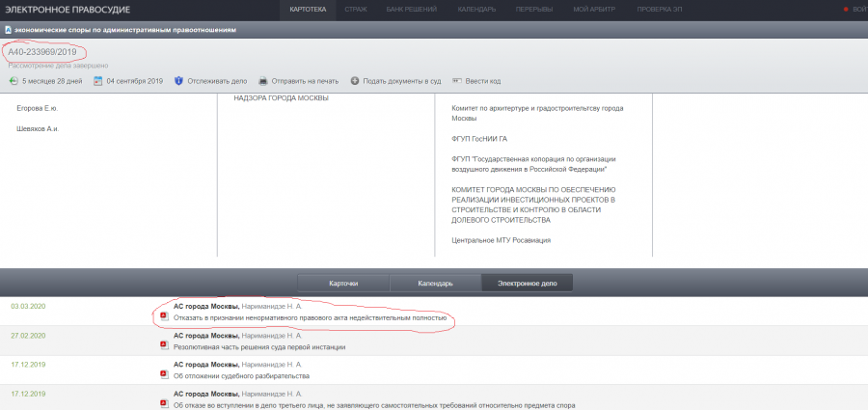This screenshot has width=868, height=410.
Task: Click the plus icon for submitting documents to court
Action: point(355,81)
